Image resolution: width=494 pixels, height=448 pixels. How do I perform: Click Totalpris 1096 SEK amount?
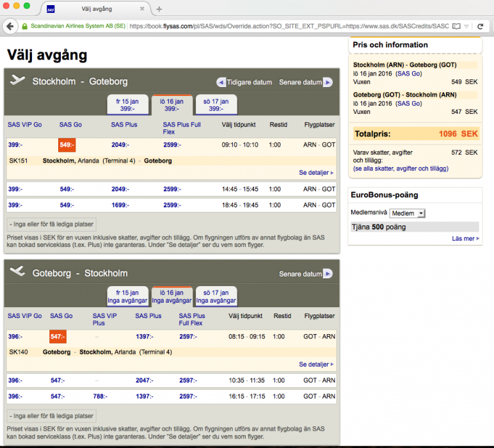458,134
